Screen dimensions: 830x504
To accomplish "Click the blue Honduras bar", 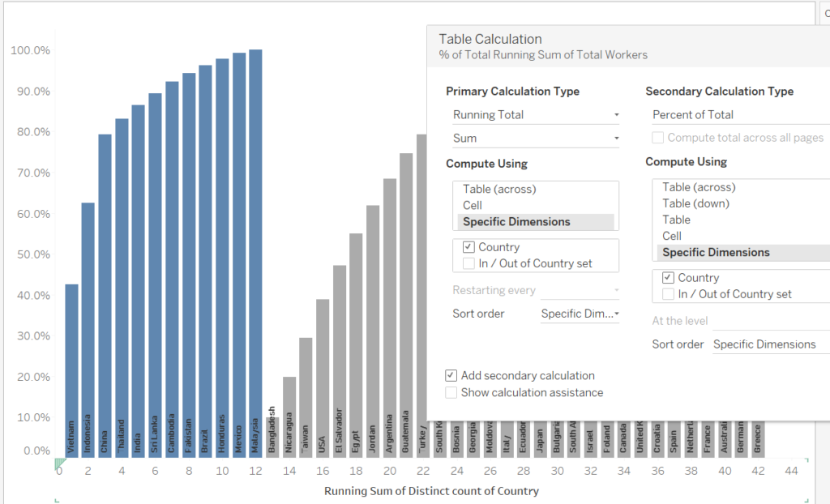I will coord(222,258).
